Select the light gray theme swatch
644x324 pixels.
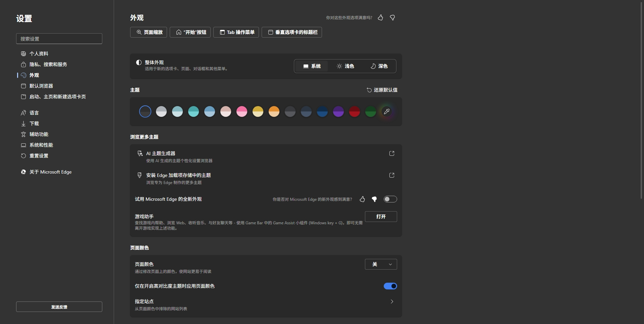161,111
